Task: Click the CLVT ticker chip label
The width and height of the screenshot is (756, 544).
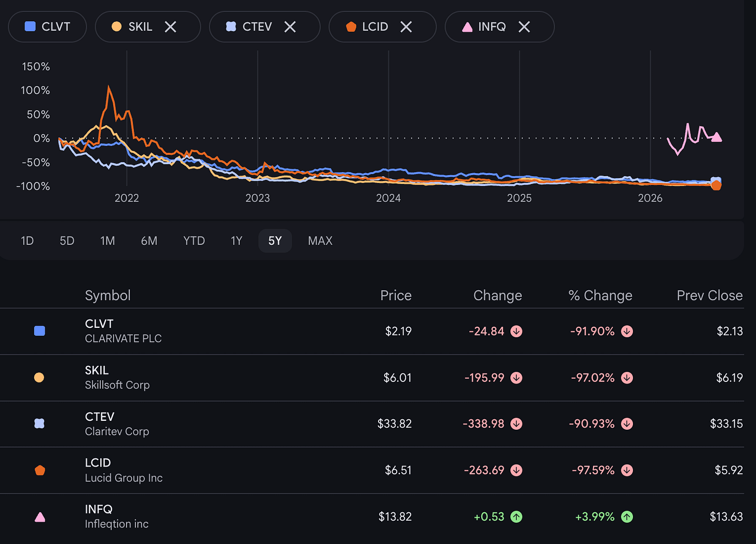Action: tap(56, 26)
